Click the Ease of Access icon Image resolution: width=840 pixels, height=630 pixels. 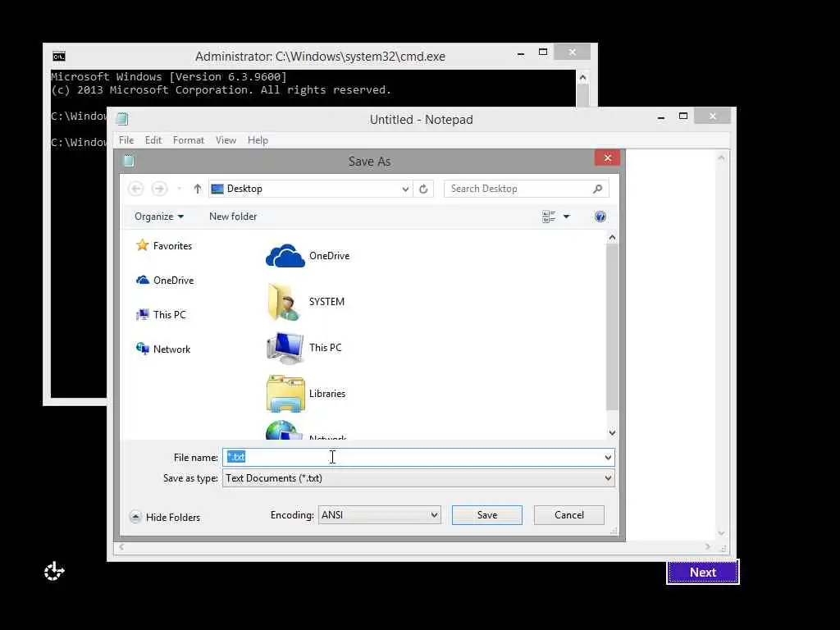[x=54, y=572]
